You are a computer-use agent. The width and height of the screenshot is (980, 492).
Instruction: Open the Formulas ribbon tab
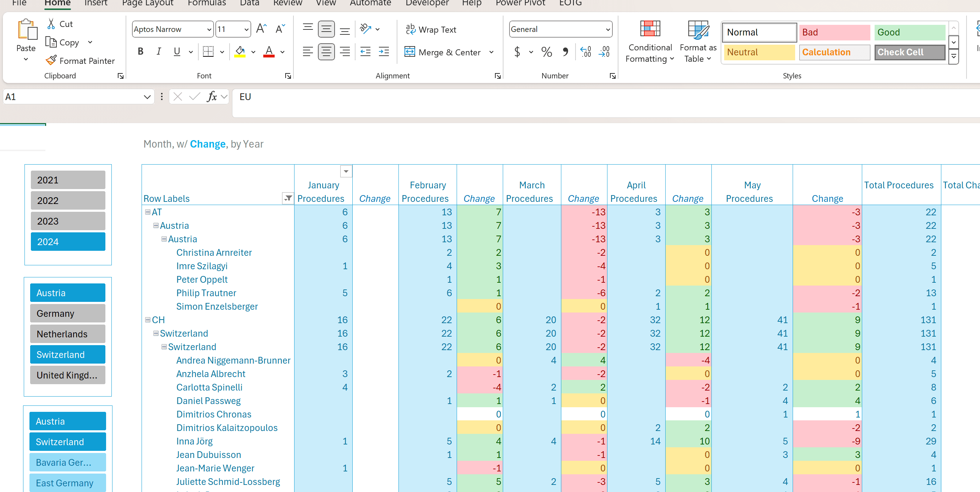207,3
